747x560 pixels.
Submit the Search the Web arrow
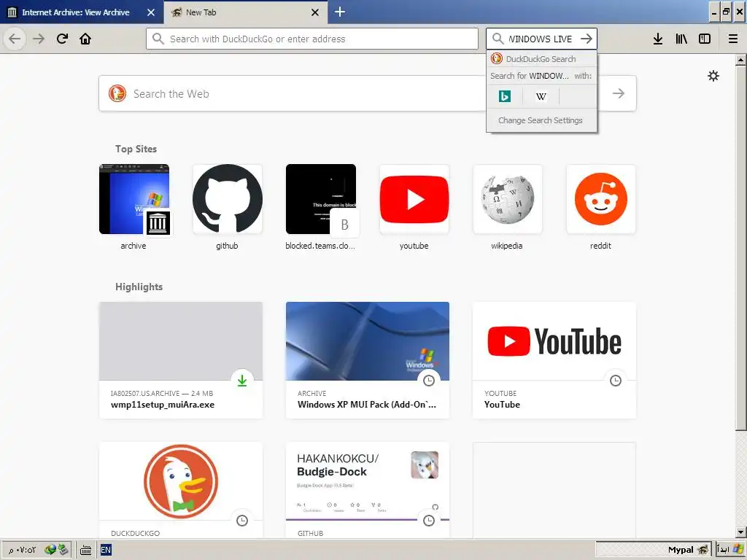click(x=619, y=93)
